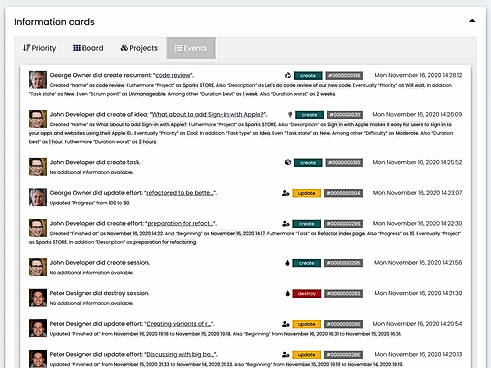Click timestamp "Mon November 16, 2020 14:25:52"
The image size is (491, 368).
tap(417, 162)
